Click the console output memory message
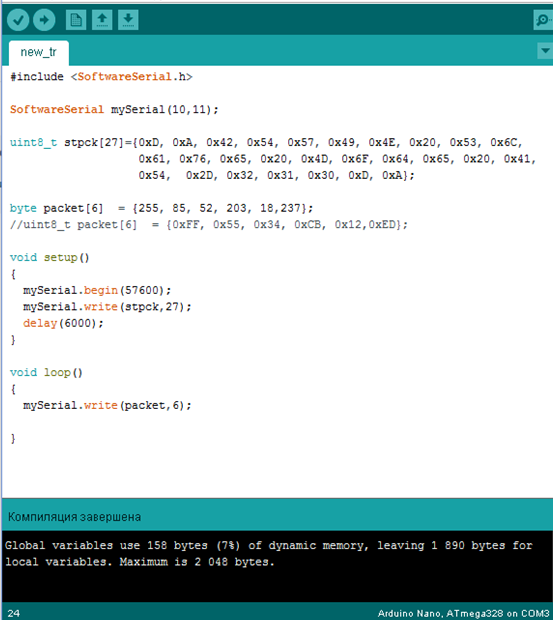The height and width of the screenshot is (620, 553). (x=269, y=554)
